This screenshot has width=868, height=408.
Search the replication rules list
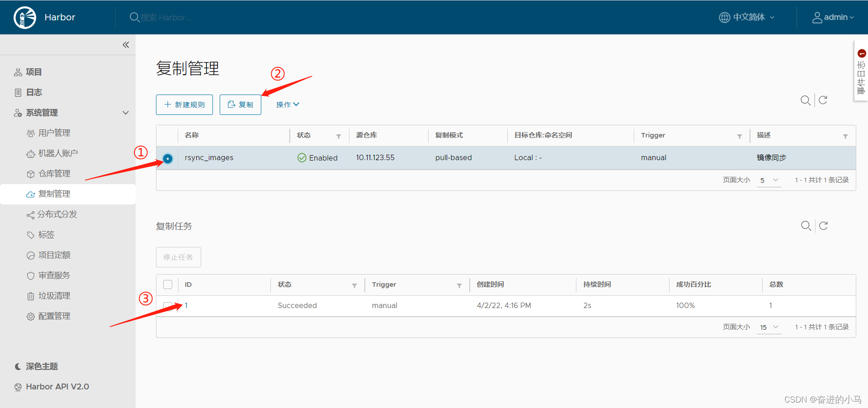click(806, 100)
